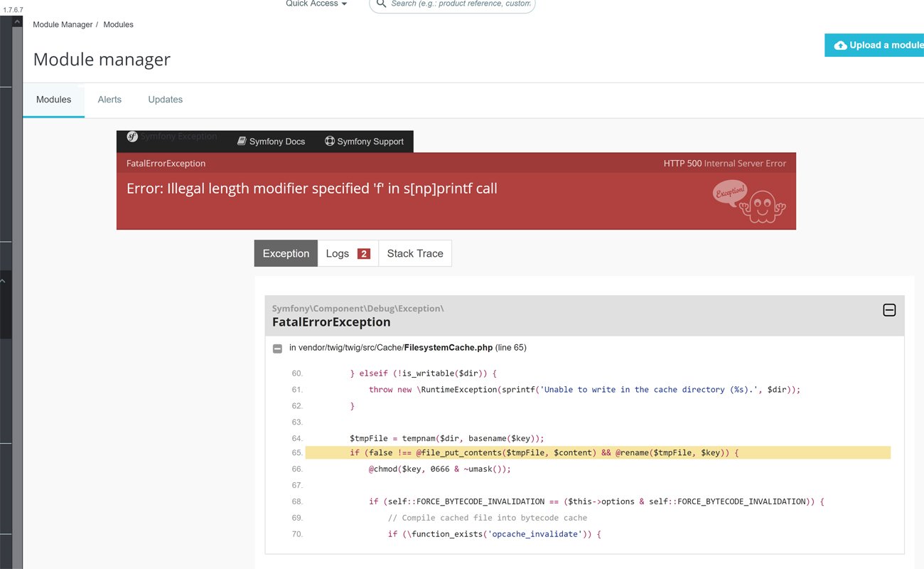Open the Modules breadcrumb link
924x569 pixels.
coord(118,24)
